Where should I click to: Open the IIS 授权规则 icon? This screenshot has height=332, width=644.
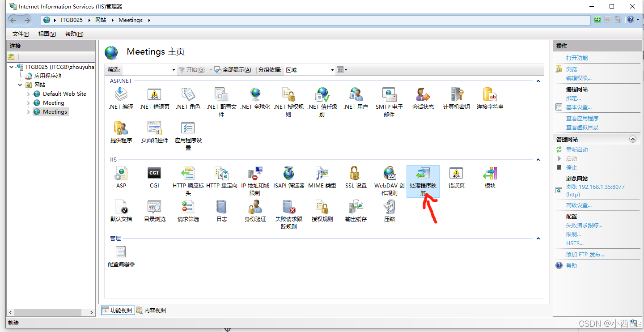tap(322, 211)
